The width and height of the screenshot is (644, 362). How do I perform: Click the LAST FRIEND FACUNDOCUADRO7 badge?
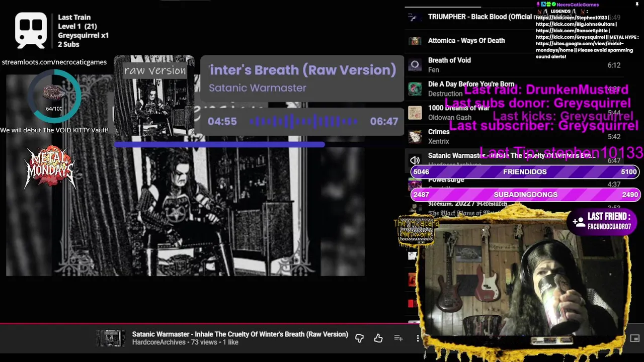pyautogui.click(x=602, y=221)
